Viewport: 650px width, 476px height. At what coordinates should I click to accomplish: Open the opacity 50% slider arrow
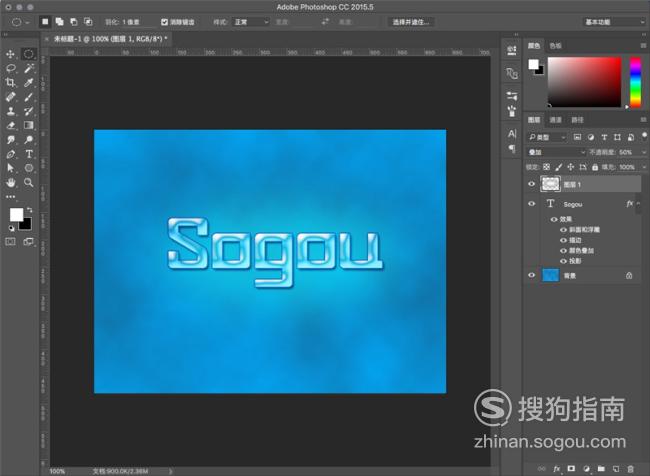pos(644,152)
